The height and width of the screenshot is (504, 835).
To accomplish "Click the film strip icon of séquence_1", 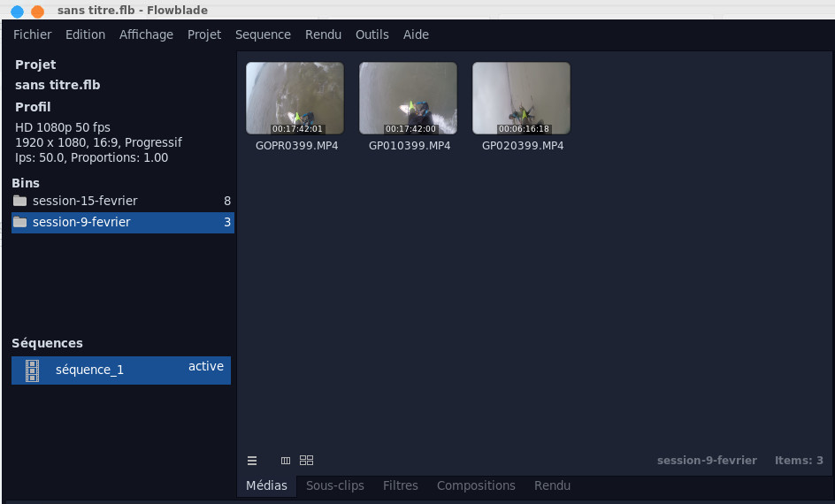I will [x=33, y=370].
